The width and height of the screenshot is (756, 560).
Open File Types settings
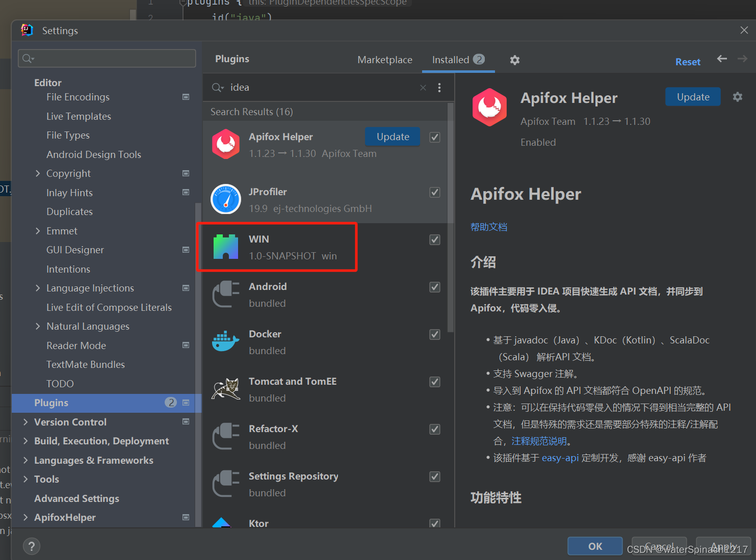pyautogui.click(x=68, y=135)
